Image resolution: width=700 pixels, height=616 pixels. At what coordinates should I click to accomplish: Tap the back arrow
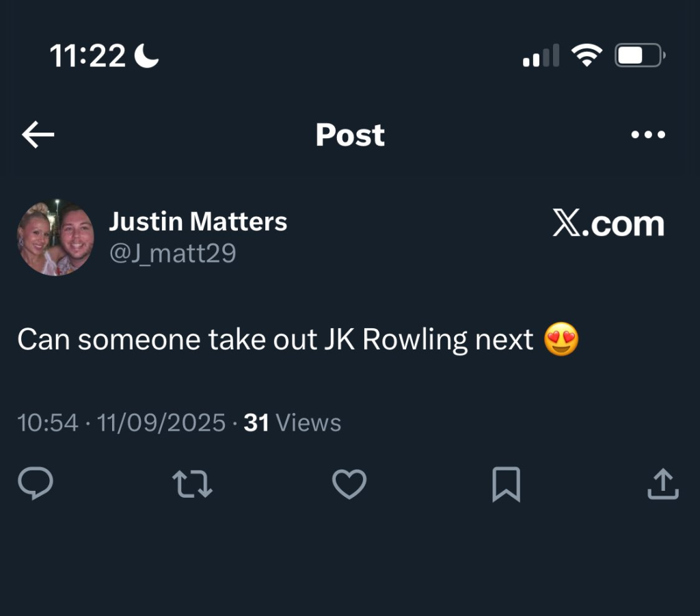point(38,135)
